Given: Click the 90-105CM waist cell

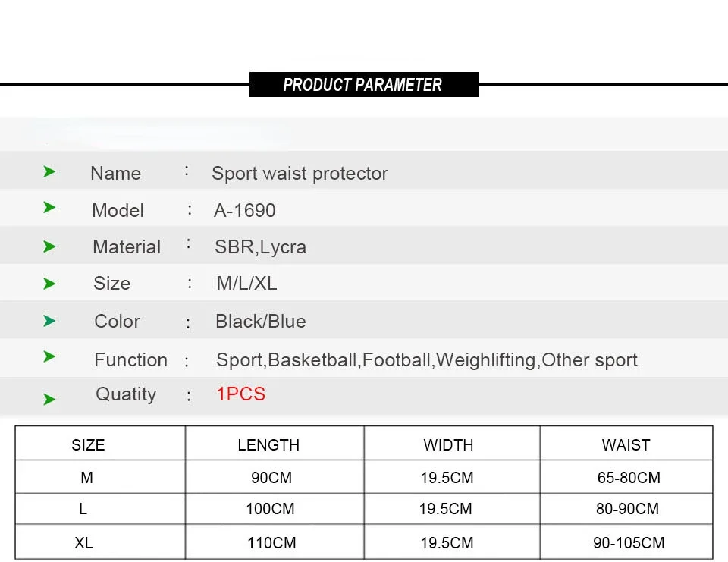Looking at the screenshot, I should [629, 542].
